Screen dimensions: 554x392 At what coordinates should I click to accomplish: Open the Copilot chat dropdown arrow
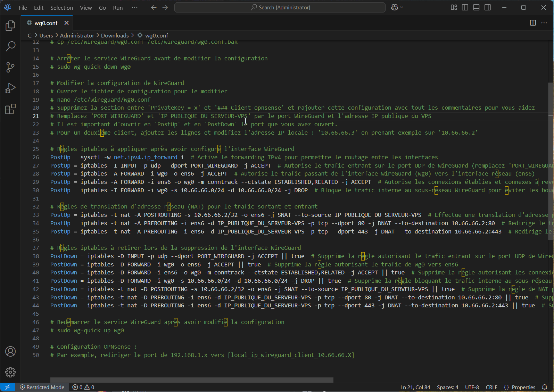pyautogui.click(x=402, y=7)
